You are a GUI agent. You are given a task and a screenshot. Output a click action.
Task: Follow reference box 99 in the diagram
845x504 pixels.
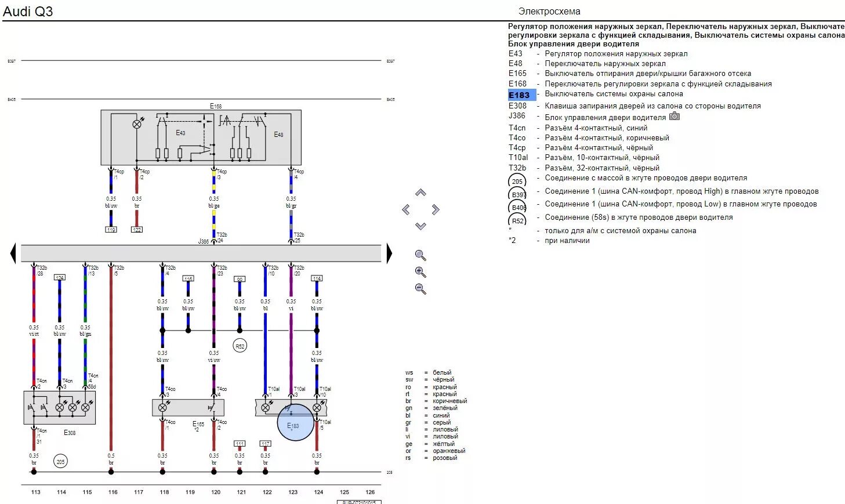[240, 279]
